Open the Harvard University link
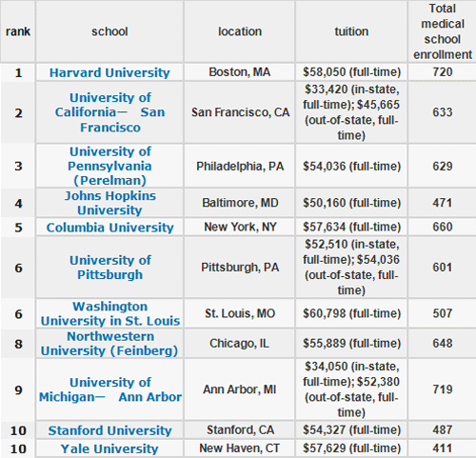This screenshot has height=458, width=476. (x=109, y=72)
